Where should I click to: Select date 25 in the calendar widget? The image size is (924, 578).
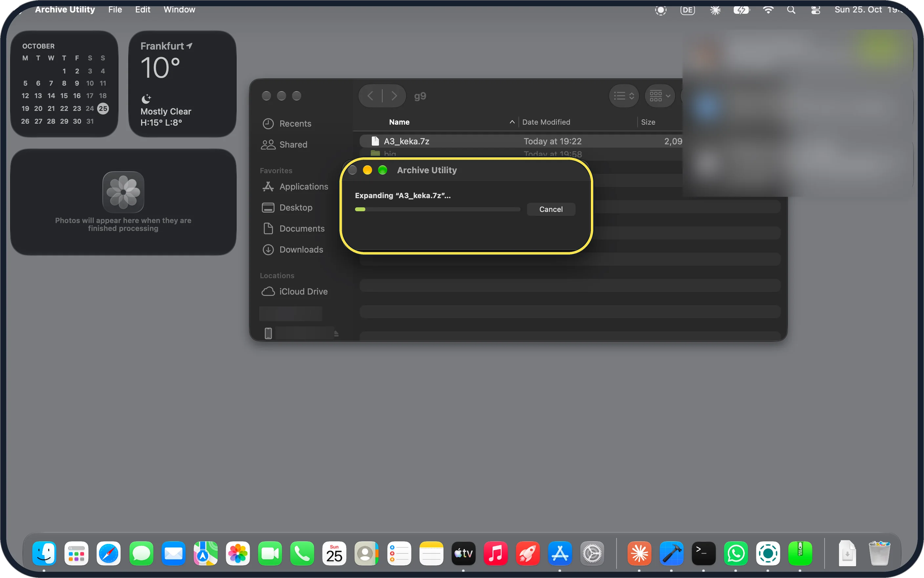pos(103,109)
